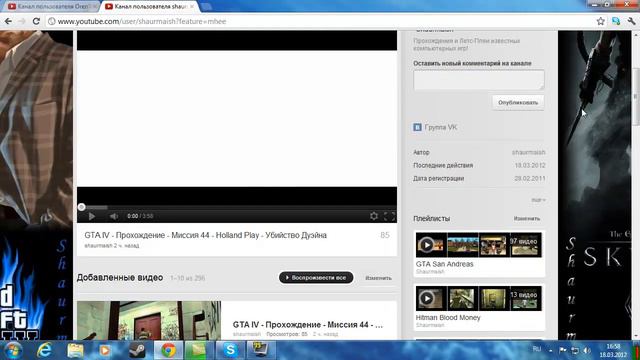Viewport: 640px width, 360px height.
Task: Open Steam from the taskbar
Action: tap(137, 350)
